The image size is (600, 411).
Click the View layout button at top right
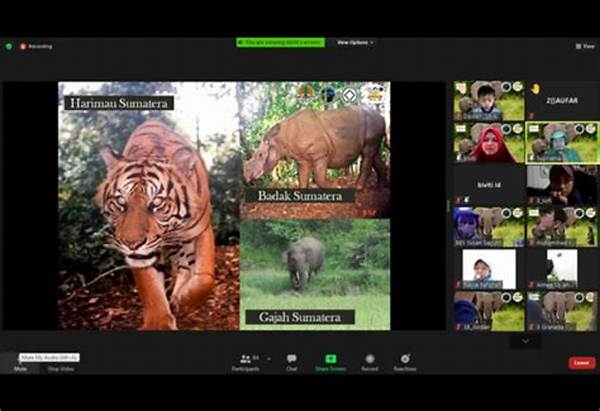585,46
